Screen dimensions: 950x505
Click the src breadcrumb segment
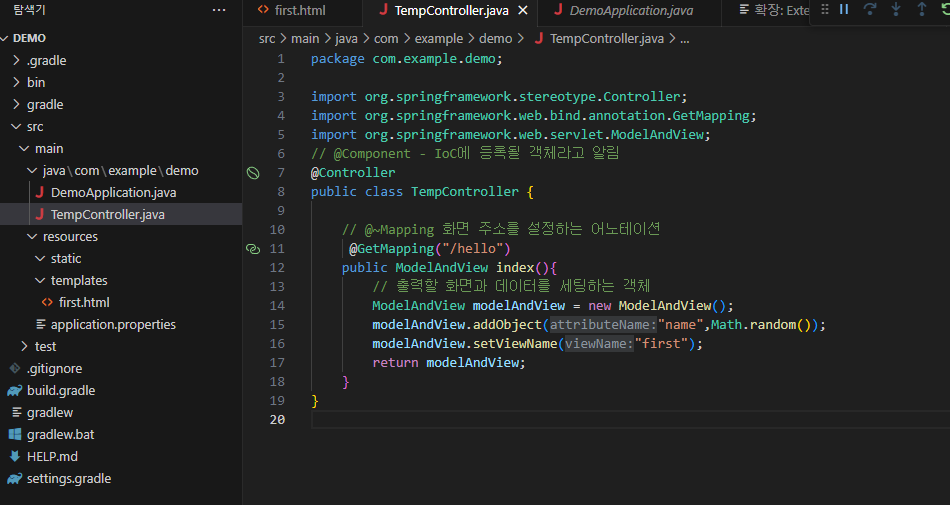(267, 39)
